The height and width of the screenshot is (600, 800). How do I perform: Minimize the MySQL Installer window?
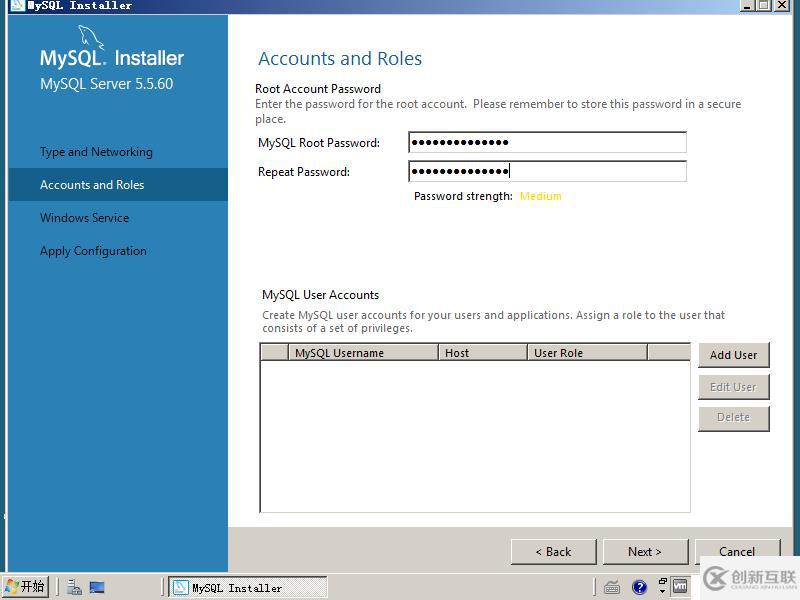(x=747, y=6)
